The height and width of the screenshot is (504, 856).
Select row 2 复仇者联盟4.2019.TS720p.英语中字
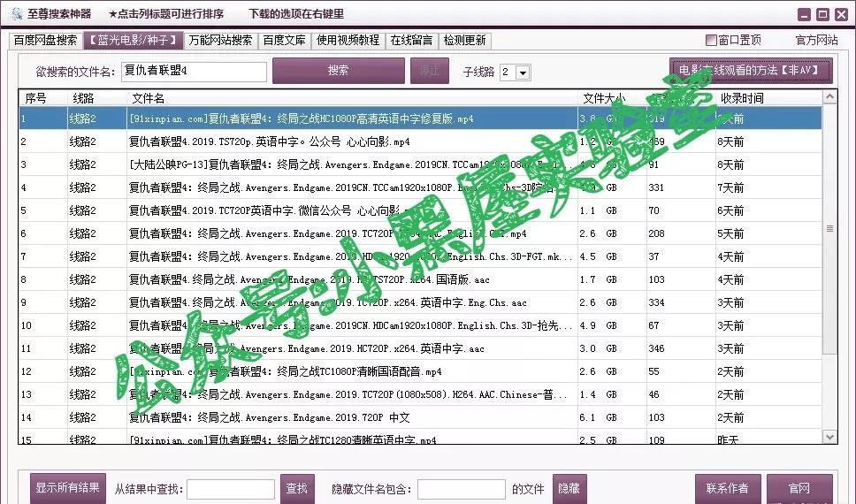420,141
